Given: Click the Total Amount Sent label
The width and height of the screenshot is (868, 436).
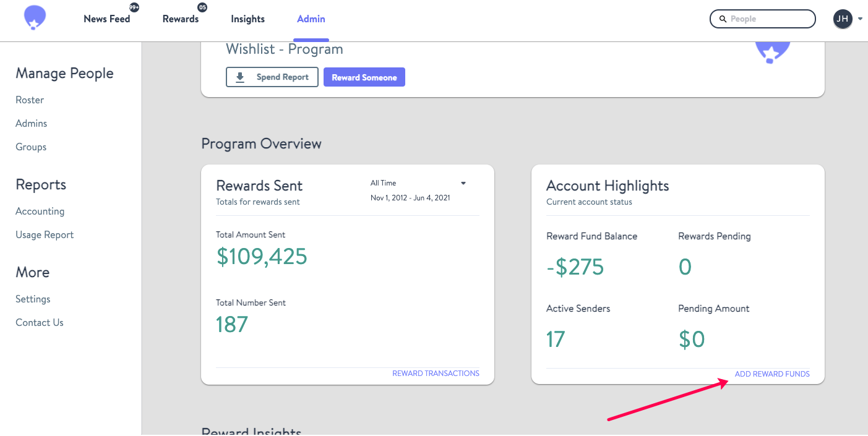Looking at the screenshot, I should [x=251, y=235].
